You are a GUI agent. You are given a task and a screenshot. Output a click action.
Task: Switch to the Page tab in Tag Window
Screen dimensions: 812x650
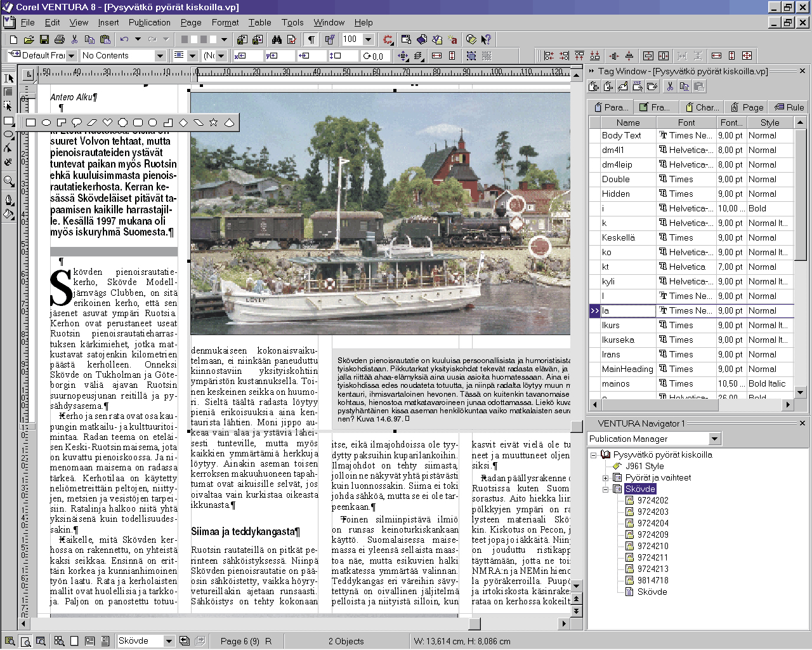click(x=746, y=107)
